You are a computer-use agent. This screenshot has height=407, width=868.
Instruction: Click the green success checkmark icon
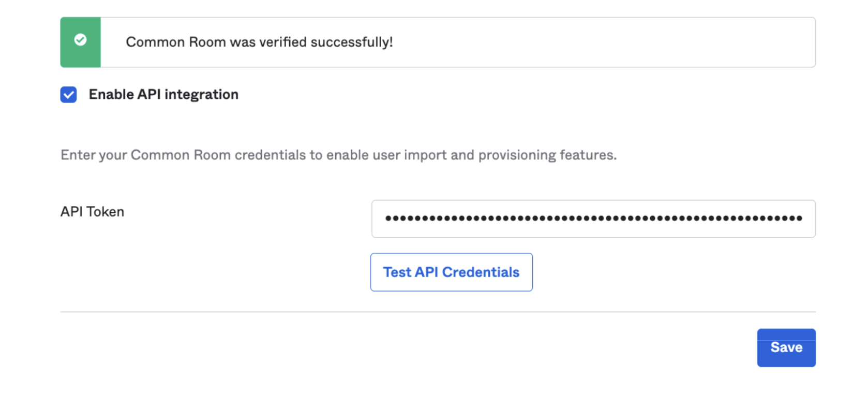(80, 40)
